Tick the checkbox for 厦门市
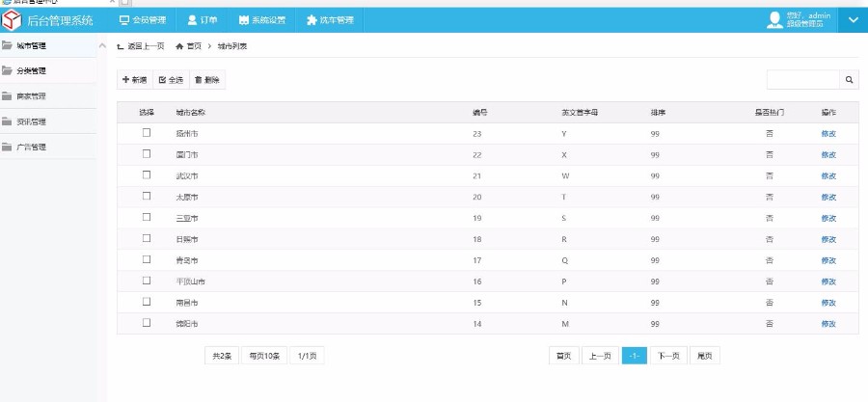This screenshot has height=402, width=868. 147,153
